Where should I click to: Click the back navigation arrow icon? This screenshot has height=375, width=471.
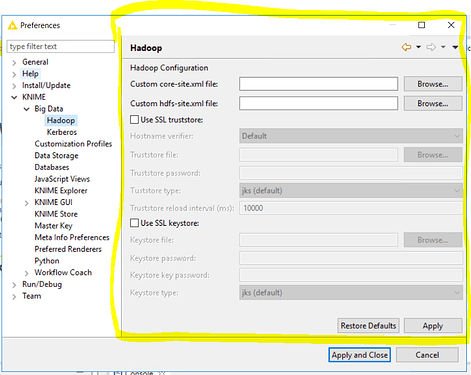click(x=406, y=47)
